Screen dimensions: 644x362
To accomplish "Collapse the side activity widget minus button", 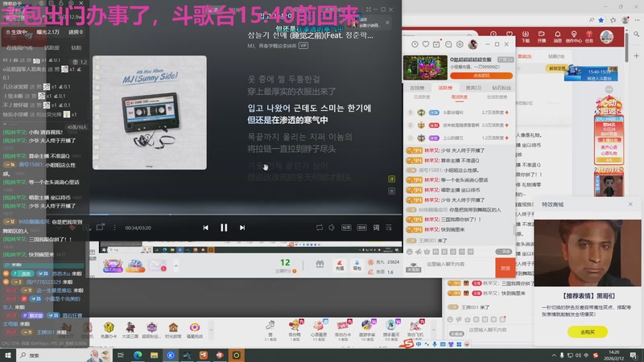I will 609,89.
